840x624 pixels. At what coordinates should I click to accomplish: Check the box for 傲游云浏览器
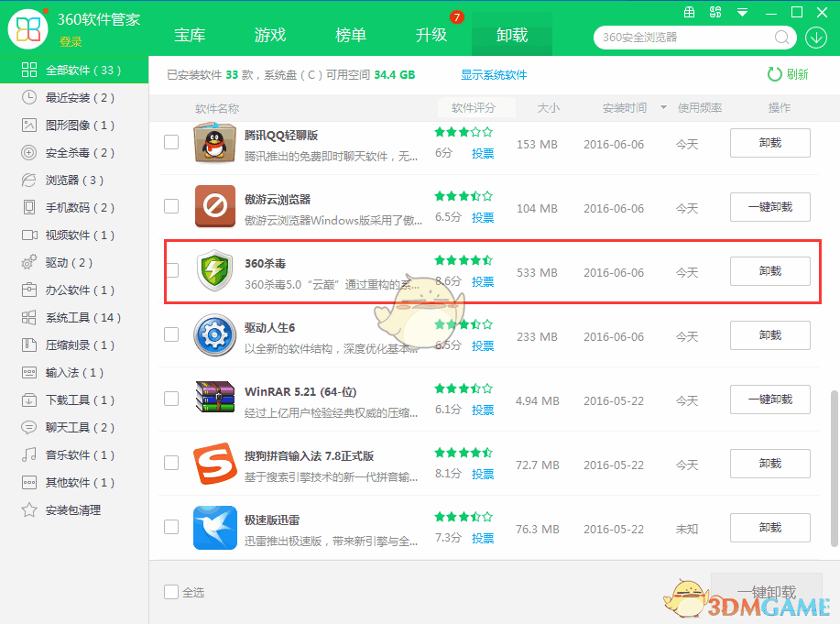click(171, 206)
